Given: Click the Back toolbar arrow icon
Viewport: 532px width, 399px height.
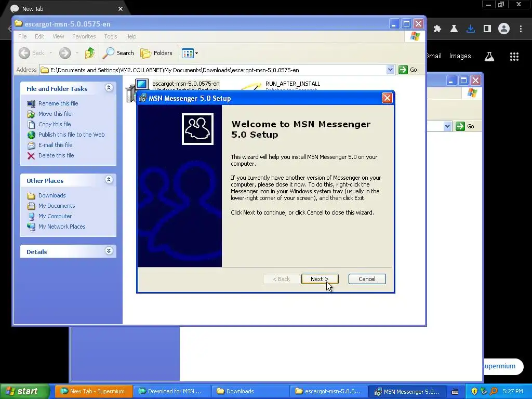Looking at the screenshot, I should point(24,53).
